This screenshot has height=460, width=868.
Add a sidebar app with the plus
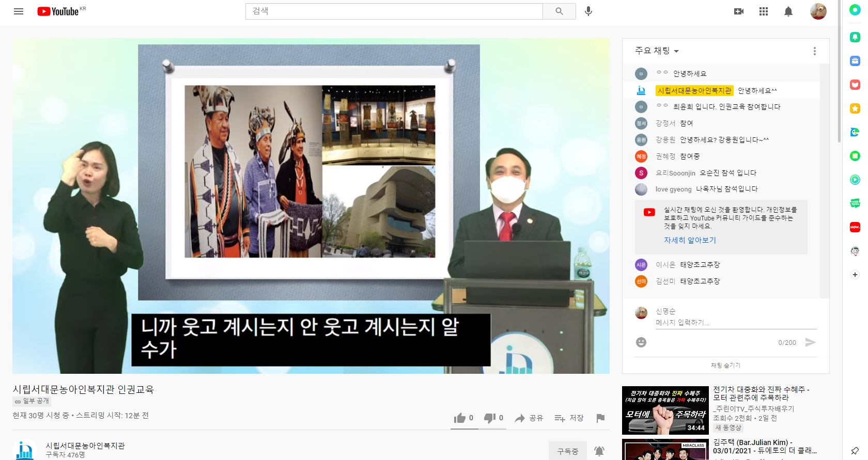(855, 275)
